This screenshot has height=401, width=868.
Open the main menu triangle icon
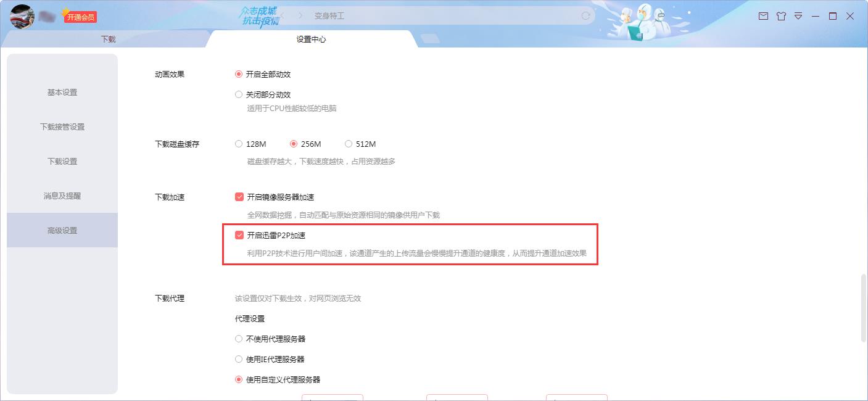798,16
